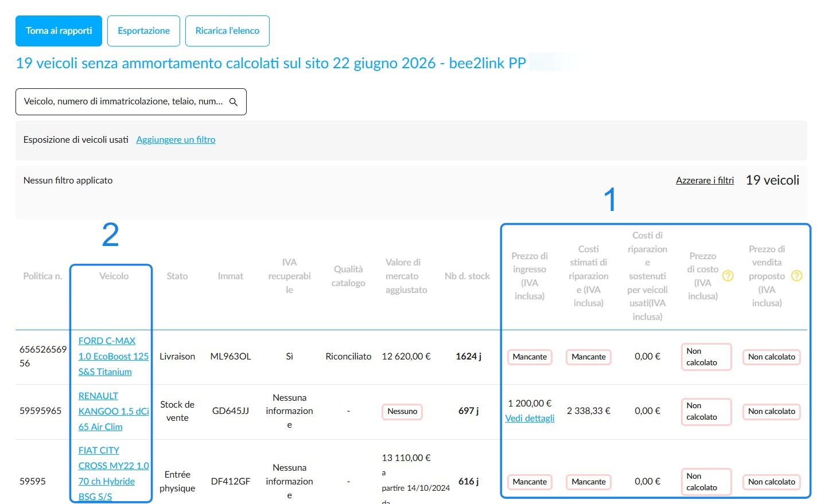Screen dimensions: 817x504
Task: Click the search magnifier icon
Action: [x=234, y=101]
